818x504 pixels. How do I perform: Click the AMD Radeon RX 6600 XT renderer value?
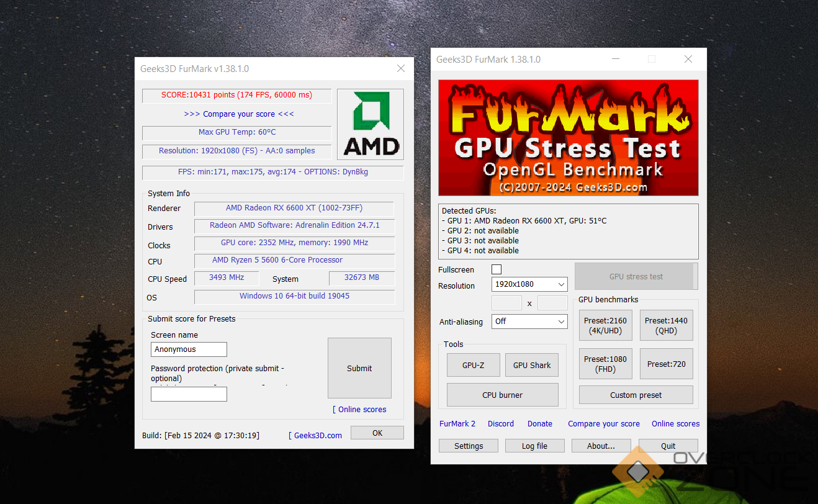(294, 209)
